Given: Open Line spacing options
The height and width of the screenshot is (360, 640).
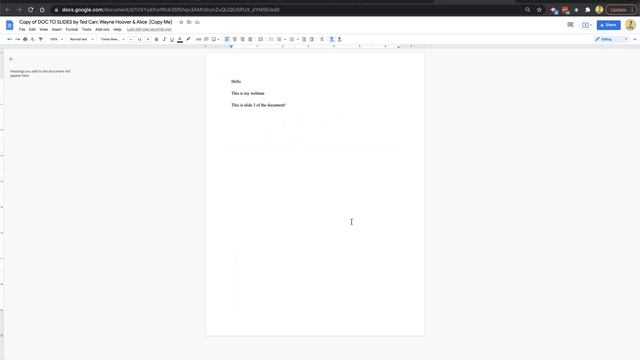Looking at the screenshot, I should [x=260, y=39].
